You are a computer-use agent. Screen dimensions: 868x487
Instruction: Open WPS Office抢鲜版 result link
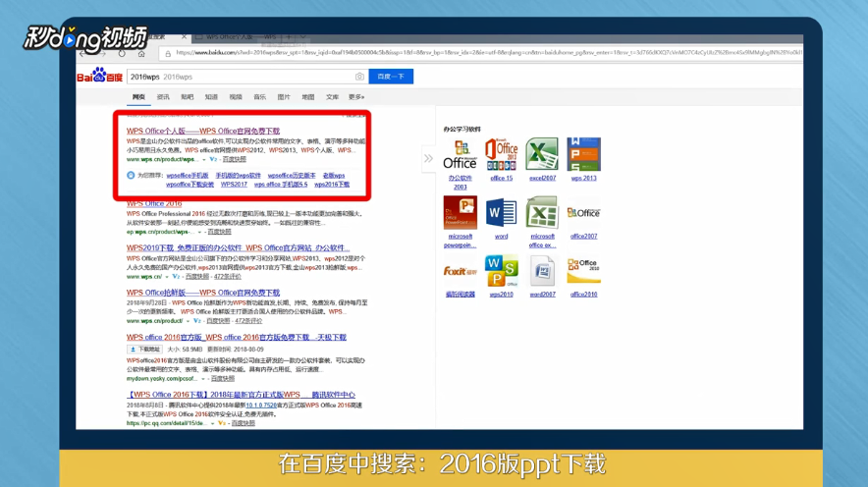(203, 293)
